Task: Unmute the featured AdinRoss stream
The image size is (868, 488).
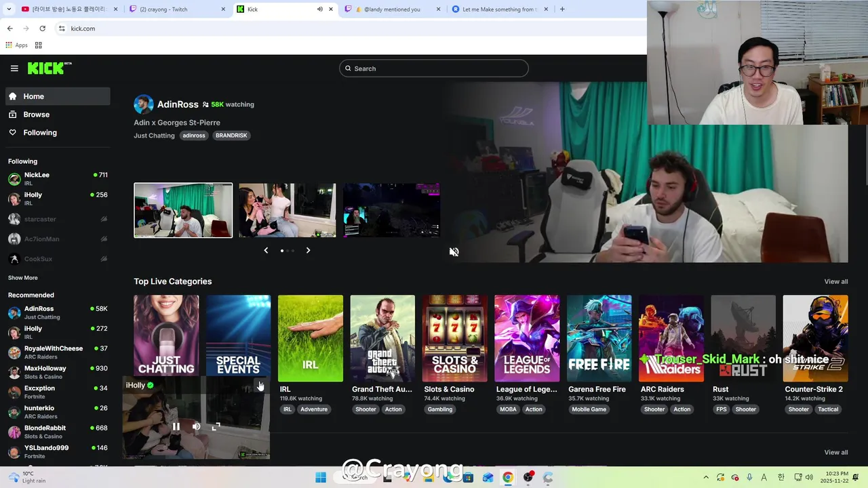Action: [454, 251]
